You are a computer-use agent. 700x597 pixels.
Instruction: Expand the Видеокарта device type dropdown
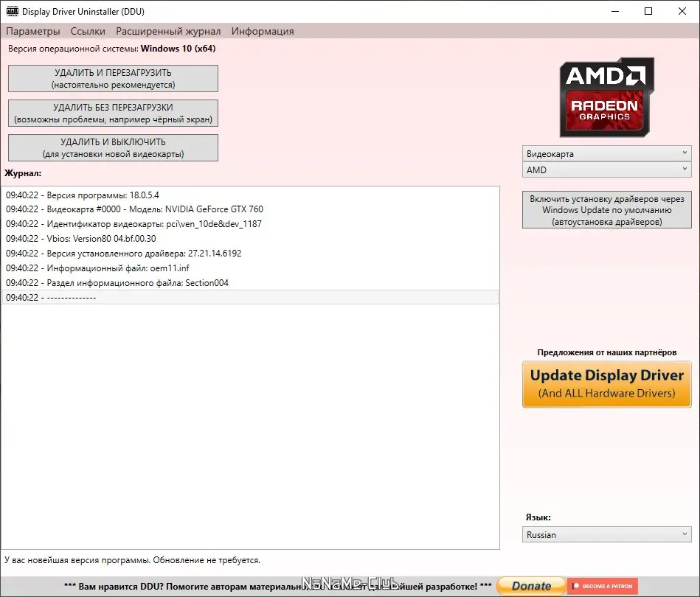coord(607,153)
